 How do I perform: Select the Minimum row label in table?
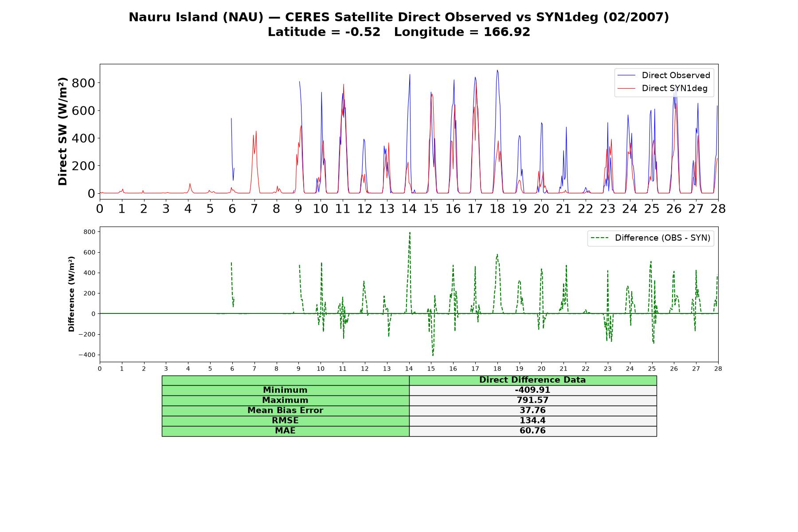click(285, 390)
